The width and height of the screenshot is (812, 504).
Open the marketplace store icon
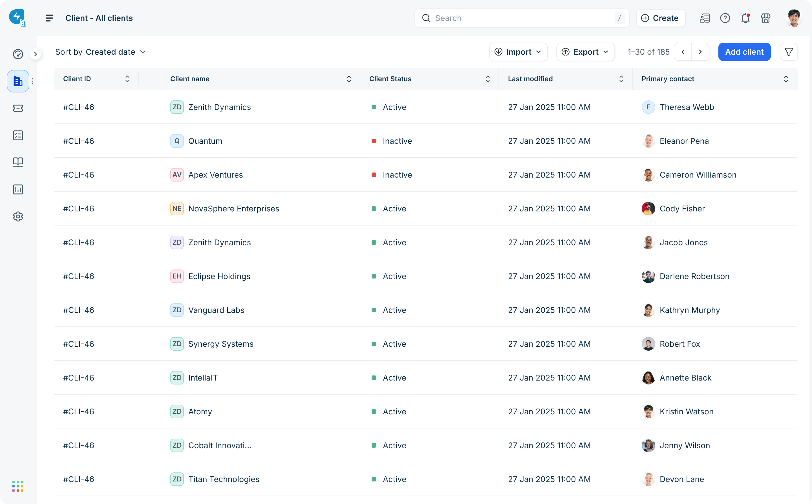point(766,18)
